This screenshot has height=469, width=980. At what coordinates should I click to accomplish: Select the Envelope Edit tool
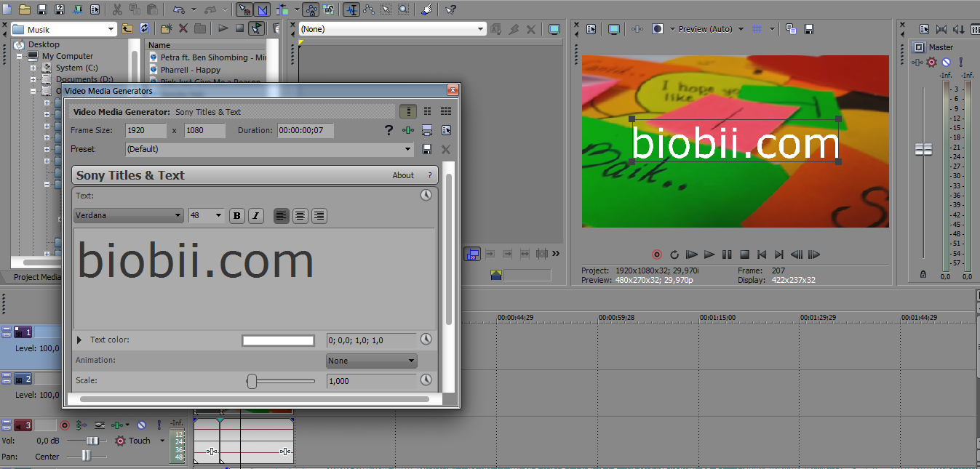pos(369,9)
